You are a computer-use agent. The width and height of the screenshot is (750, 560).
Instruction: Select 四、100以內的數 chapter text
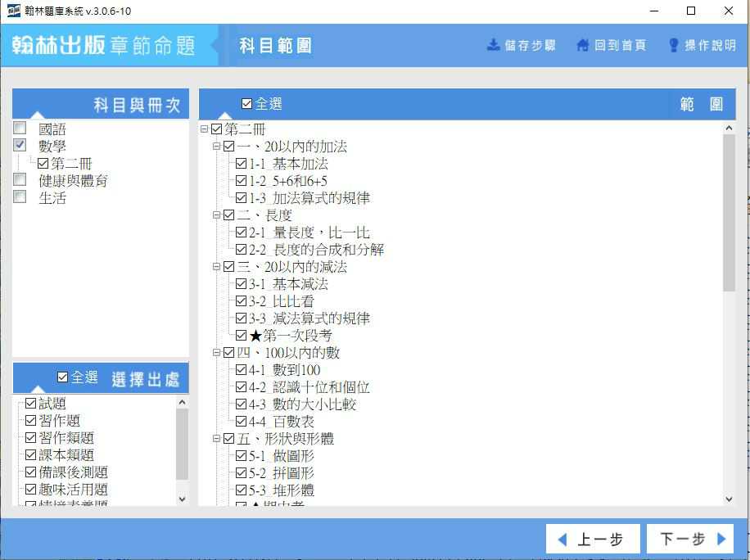(288, 353)
